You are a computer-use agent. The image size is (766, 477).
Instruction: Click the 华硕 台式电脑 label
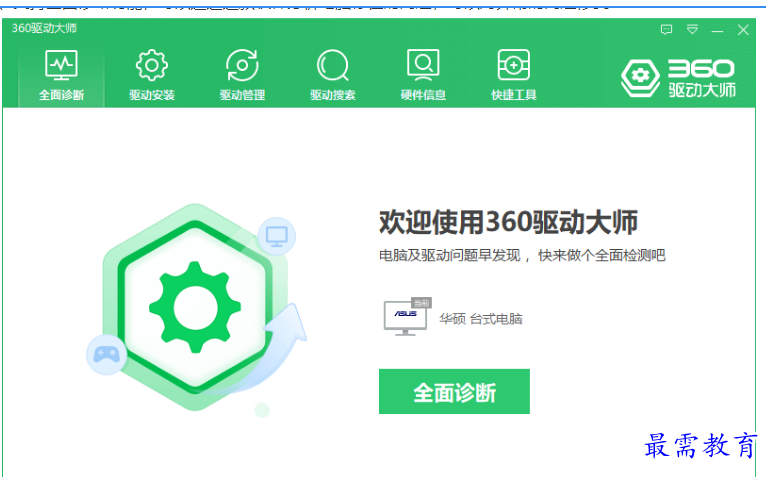pyautogui.click(x=481, y=319)
